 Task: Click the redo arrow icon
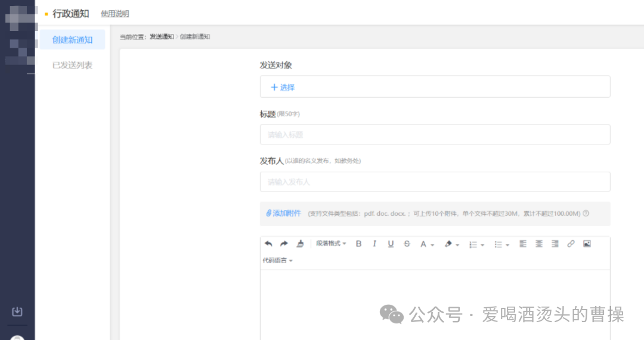(284, 243)
